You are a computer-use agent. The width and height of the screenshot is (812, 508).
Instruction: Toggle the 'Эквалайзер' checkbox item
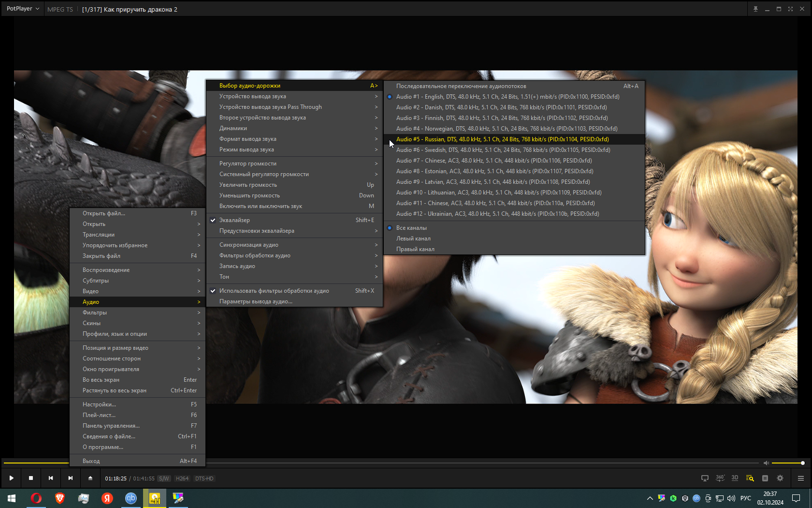point(294,220)
